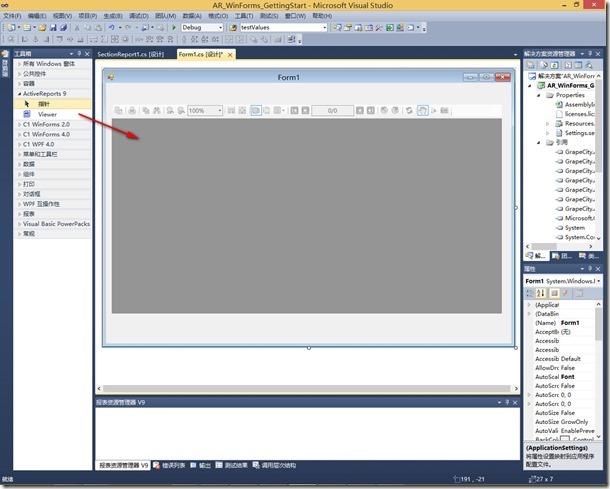Click Solution Explorer horizontal scrollbar thumb
The image size is (610, 489).
(544, 247)
